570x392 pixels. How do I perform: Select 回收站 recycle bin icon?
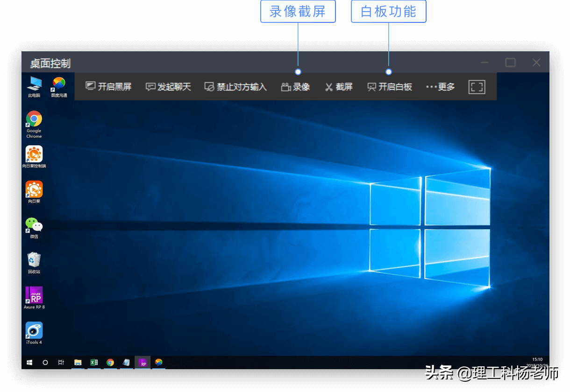click(x=34, y=263)
